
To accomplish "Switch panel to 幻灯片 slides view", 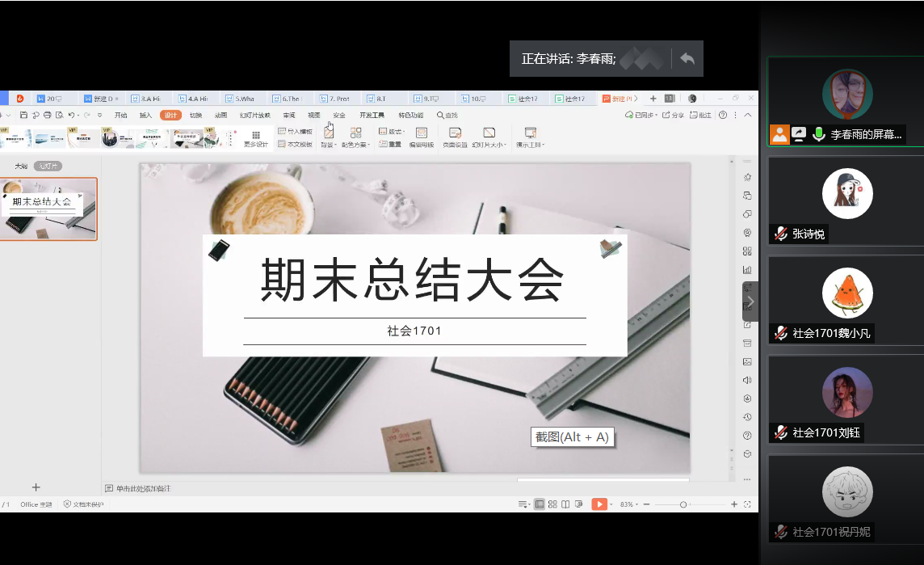I will click(x=48, y=167).
